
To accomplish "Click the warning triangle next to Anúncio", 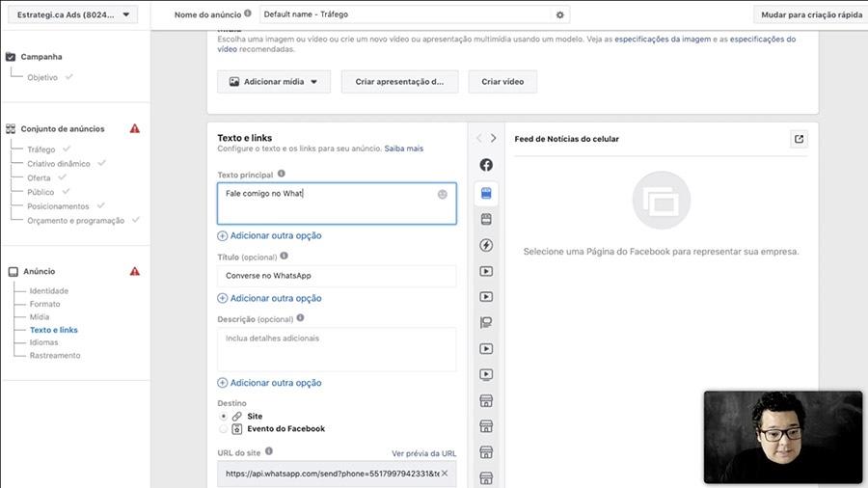I will pos(134,271).
